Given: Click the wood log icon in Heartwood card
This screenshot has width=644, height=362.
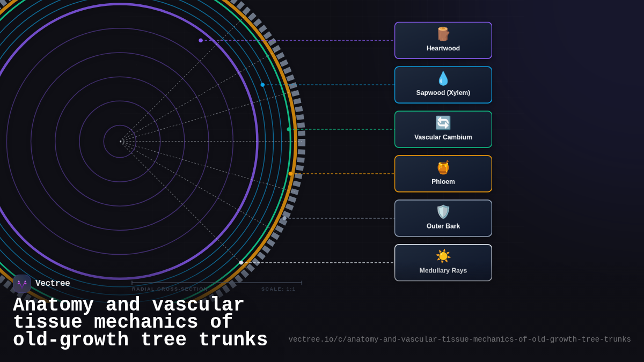Looking at the screenshot, I should click(x=443, y=34).
